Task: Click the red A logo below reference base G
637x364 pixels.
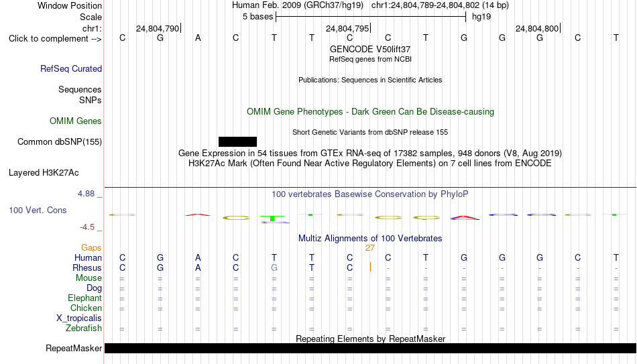Action: pyautogui.click(x=465, y=218)
